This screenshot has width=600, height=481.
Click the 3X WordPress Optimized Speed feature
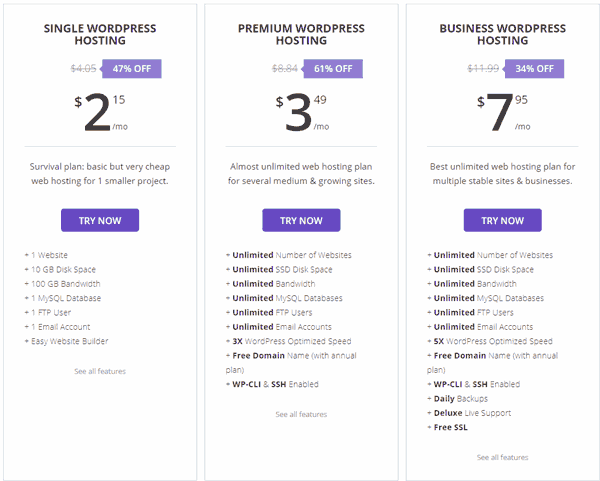[x=291, y=341]
